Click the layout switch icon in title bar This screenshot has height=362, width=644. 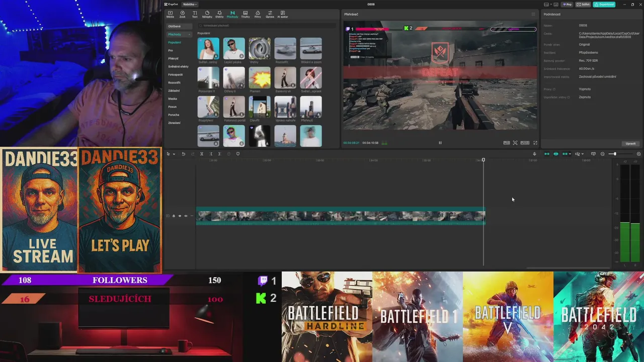546,5
